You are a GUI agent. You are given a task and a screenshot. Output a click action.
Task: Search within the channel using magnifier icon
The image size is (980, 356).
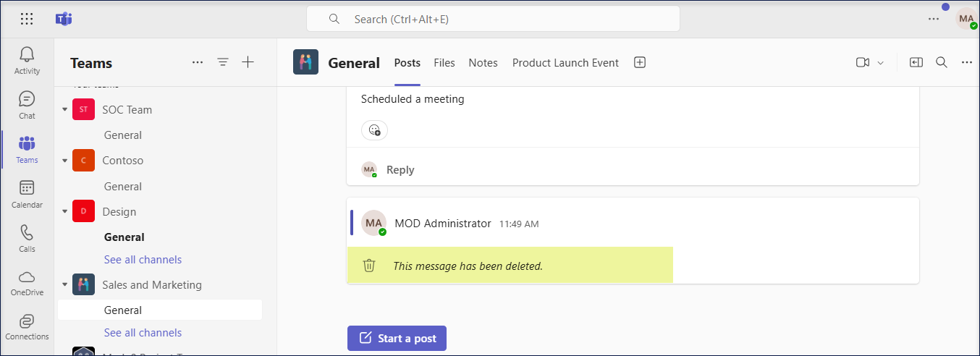click(942, 63)
